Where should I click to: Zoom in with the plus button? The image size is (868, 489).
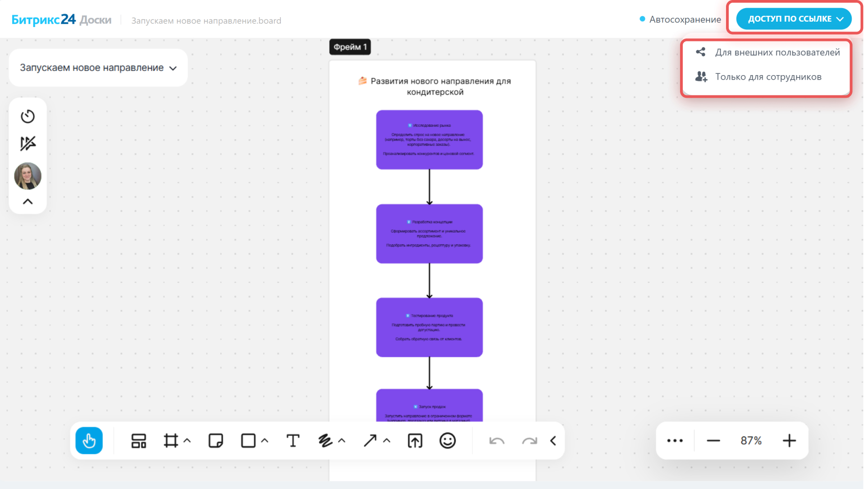(789, 440)
